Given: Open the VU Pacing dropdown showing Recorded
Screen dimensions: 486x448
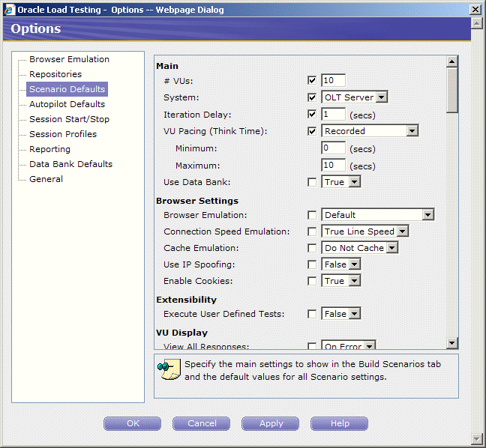Looking at the screenshot, I should coord(370,131).
